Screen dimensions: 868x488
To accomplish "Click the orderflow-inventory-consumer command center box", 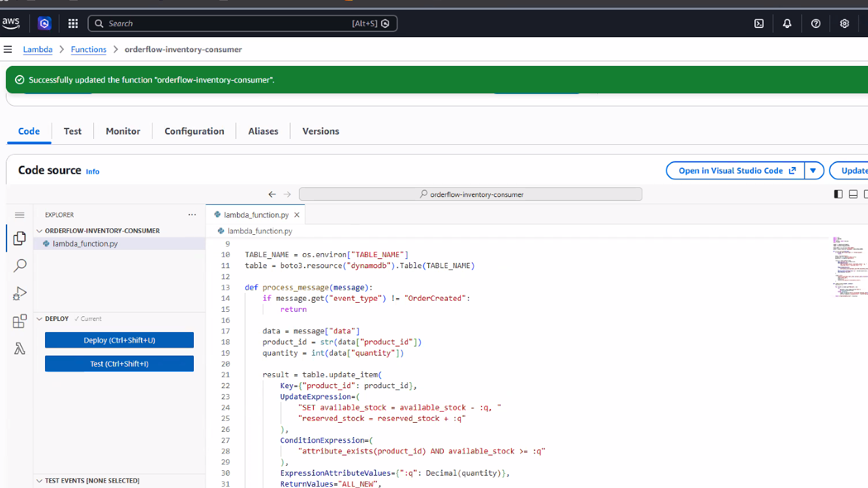I will (x=471, y=194).
